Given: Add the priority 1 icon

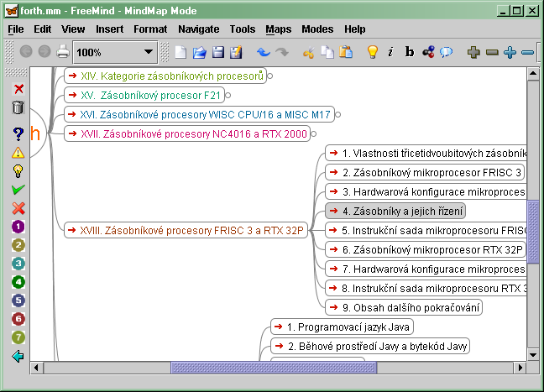Looking at the screenshot, I should point(18,227).
